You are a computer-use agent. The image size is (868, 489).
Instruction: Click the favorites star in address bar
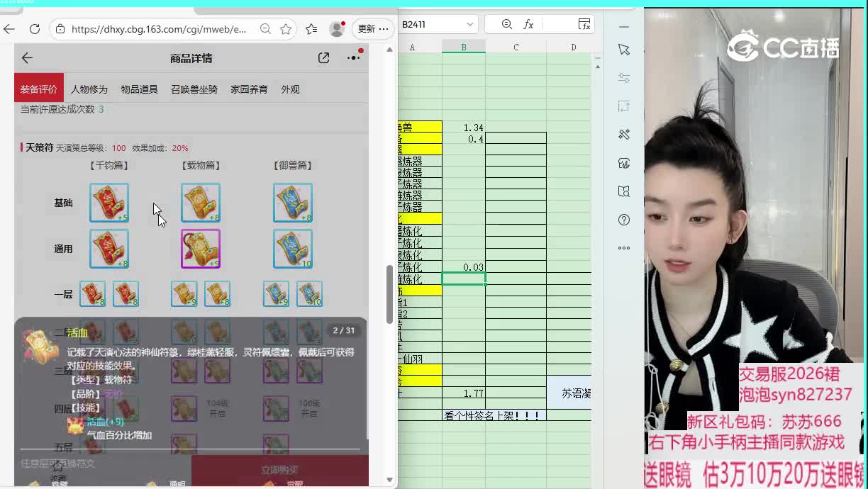tap(286, 29)
